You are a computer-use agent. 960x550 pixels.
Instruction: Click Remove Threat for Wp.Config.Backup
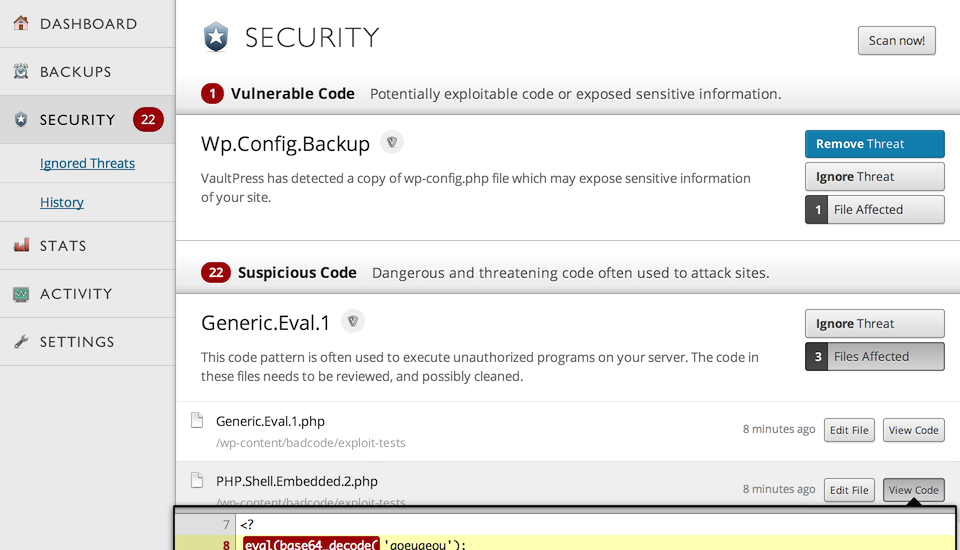tap(874, 144)
